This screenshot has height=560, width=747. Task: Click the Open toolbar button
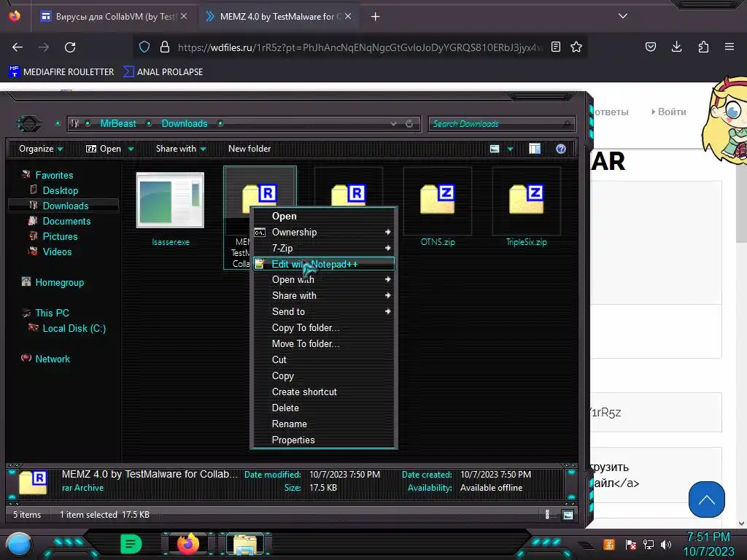point(104,149)
